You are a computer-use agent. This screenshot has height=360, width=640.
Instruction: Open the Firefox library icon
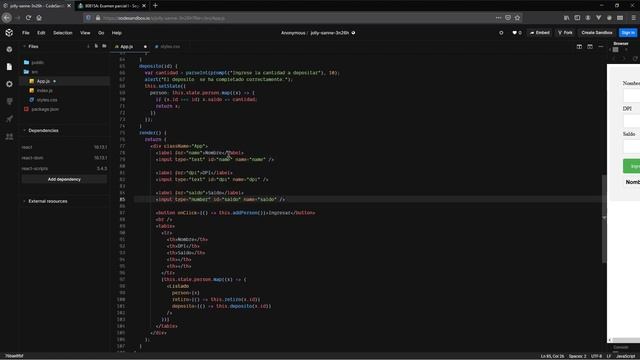tap(567, 18)
